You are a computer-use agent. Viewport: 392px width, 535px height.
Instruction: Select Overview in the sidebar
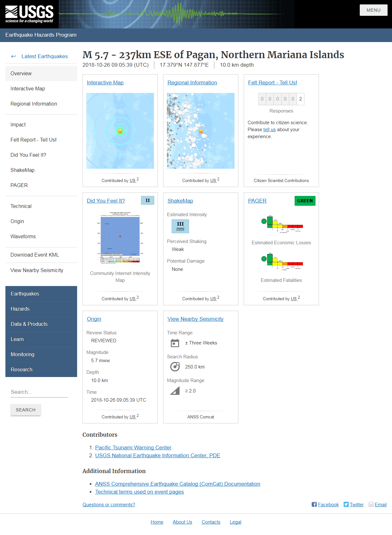tap(41, 73)
